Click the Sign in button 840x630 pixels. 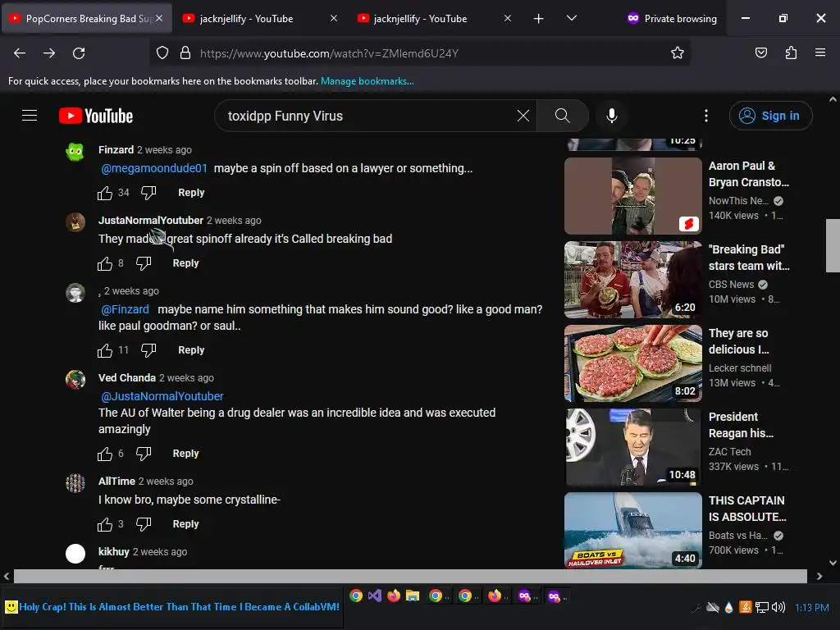[x=770, y=116]
